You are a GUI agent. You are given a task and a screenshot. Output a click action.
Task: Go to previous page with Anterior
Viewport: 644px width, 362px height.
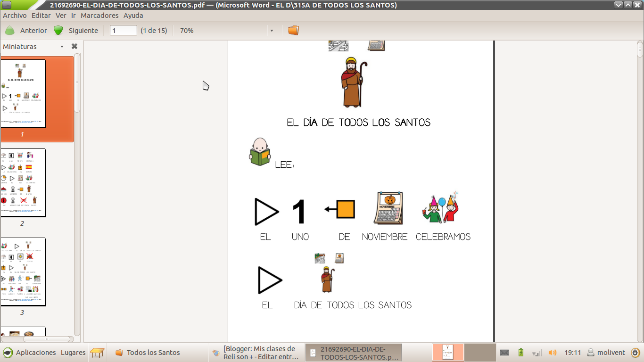tap(33, 31)
